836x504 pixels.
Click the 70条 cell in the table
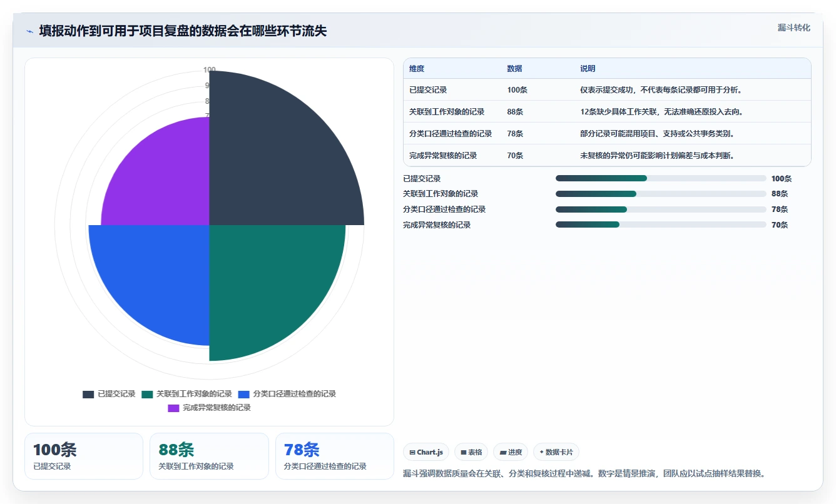coord(515,156)
